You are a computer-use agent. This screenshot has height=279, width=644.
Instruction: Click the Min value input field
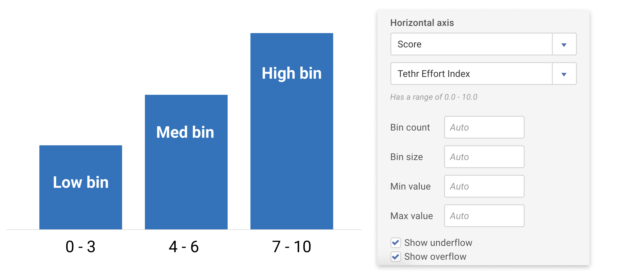484,186
